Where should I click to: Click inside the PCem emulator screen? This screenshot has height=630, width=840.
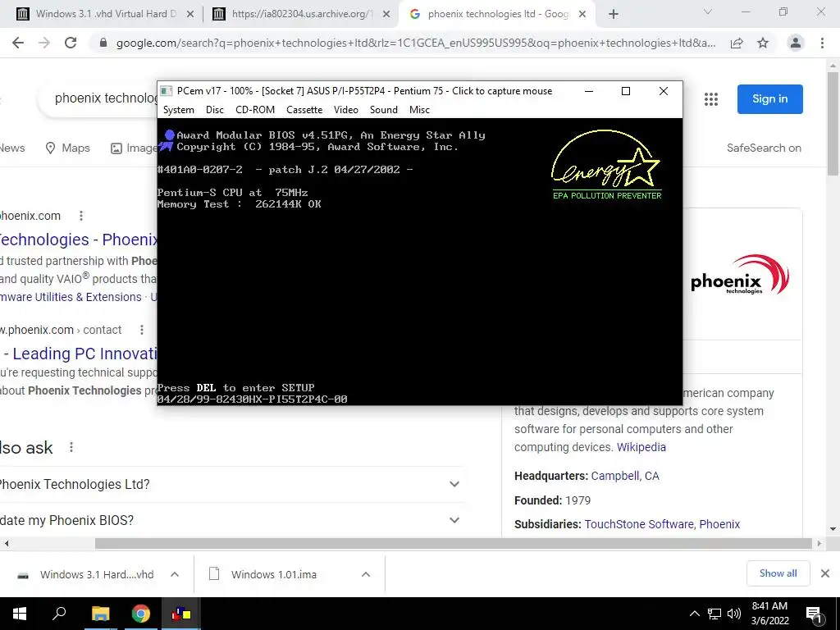pos(419,262)
